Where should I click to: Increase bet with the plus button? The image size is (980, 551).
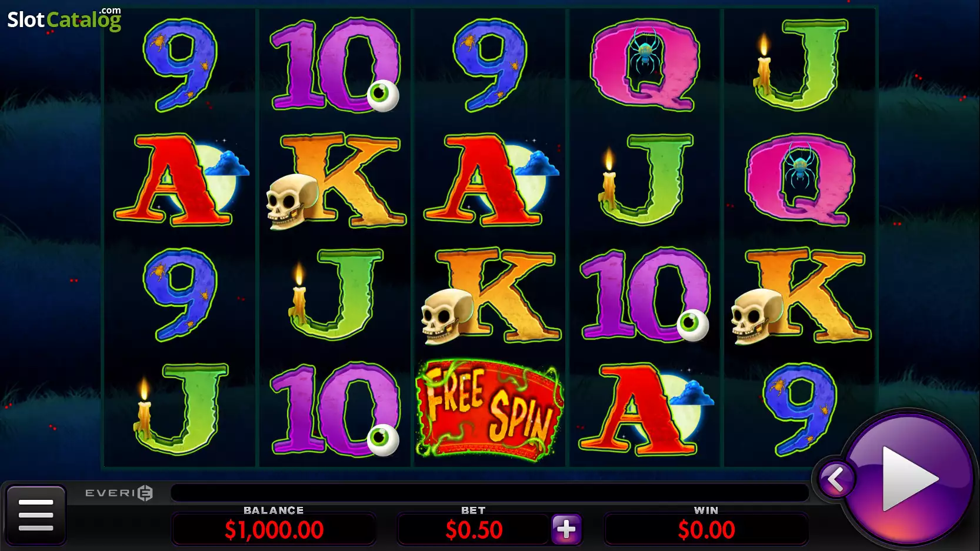(566, 529)
